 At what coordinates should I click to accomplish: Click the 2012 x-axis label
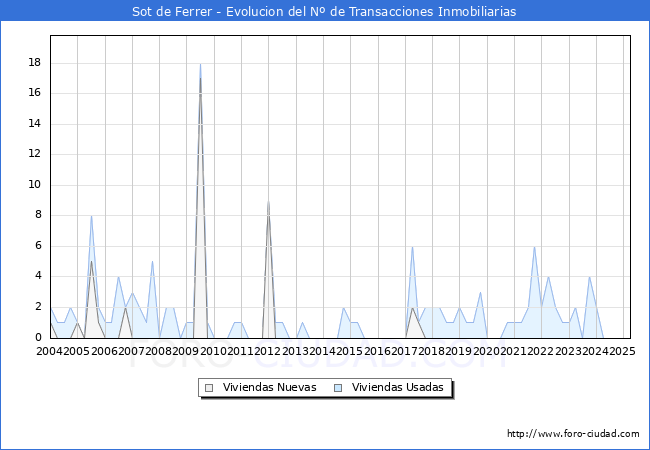point(268,351)
